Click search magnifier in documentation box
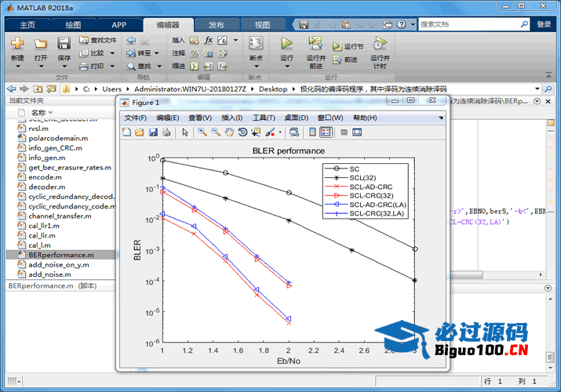Screen dimensions: 561x392 [x=524, y=24]
